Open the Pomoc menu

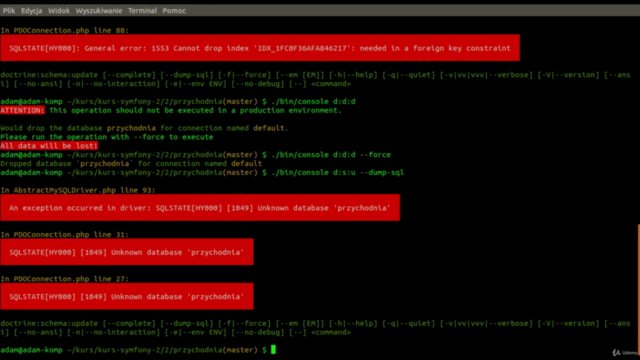(x=174, y=11)
